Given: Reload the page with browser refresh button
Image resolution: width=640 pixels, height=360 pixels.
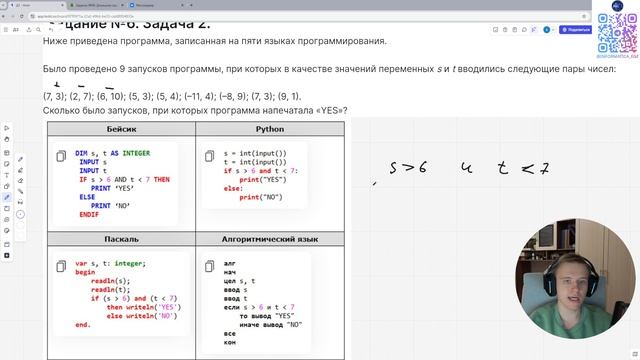Looking at the screenshot, I should (22, 16).
